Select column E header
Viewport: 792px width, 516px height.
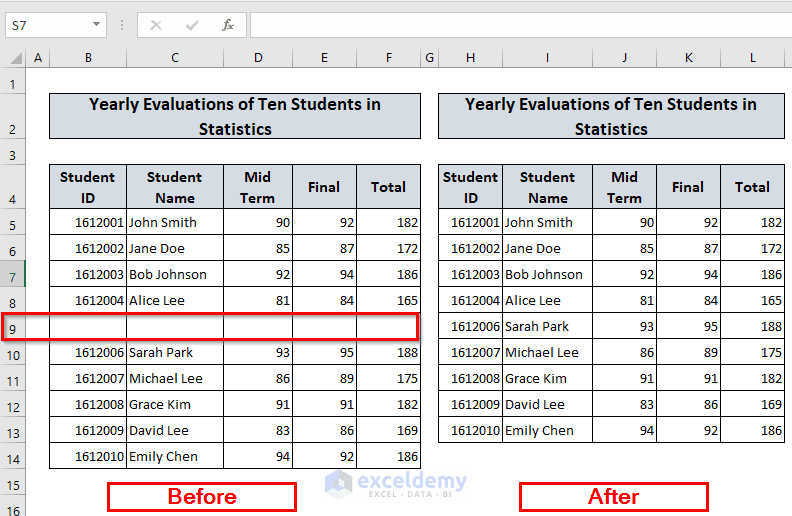tap(324, 58)
